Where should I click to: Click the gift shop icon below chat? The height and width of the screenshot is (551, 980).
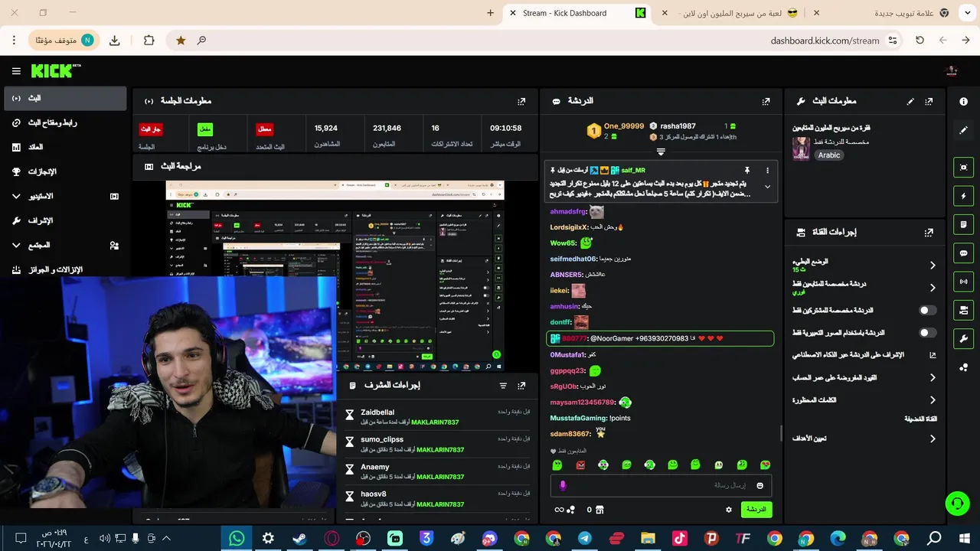(x=599, y=510)
